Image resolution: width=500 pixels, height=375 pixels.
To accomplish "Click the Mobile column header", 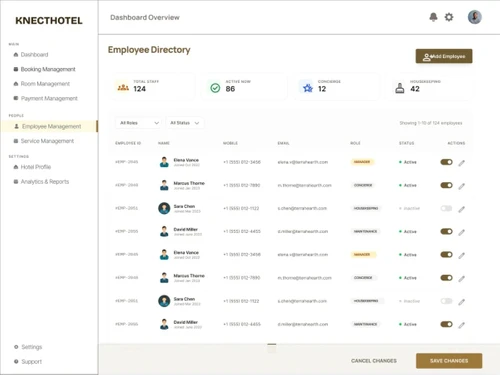I will 230,143.
